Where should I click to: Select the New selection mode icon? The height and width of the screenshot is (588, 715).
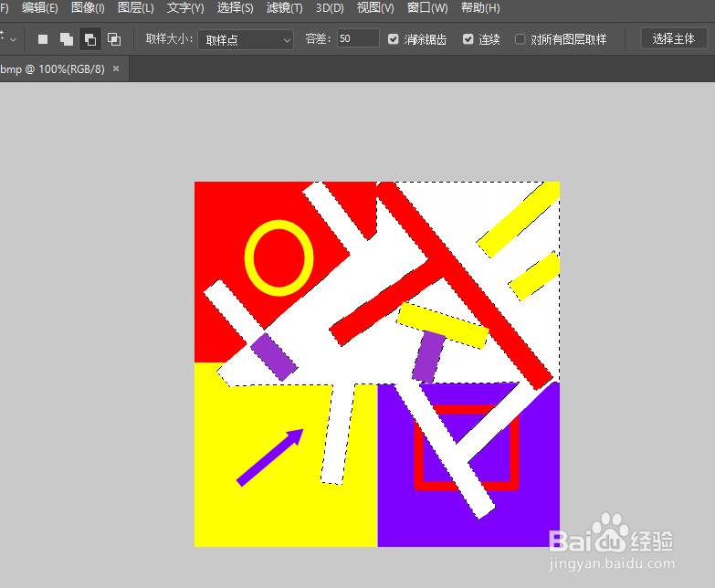43,39
